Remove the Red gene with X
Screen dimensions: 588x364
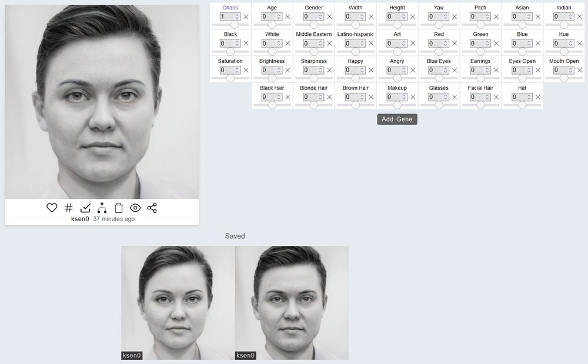tap(455, 44)
